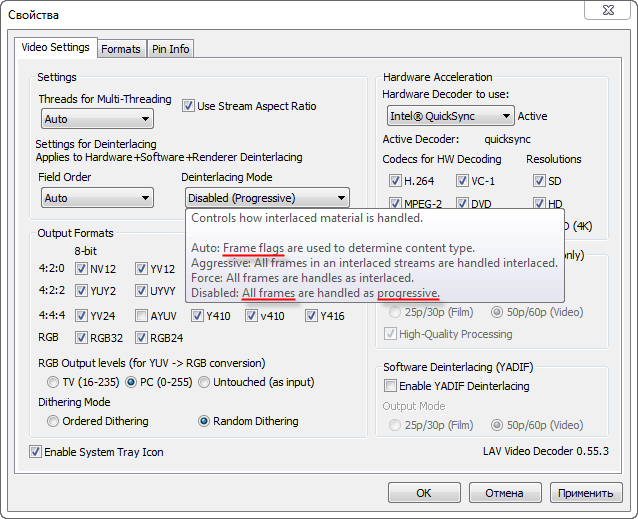Choose Ordered Dithering mode
This screenshot has height=519, width=638.
(54, 421)
